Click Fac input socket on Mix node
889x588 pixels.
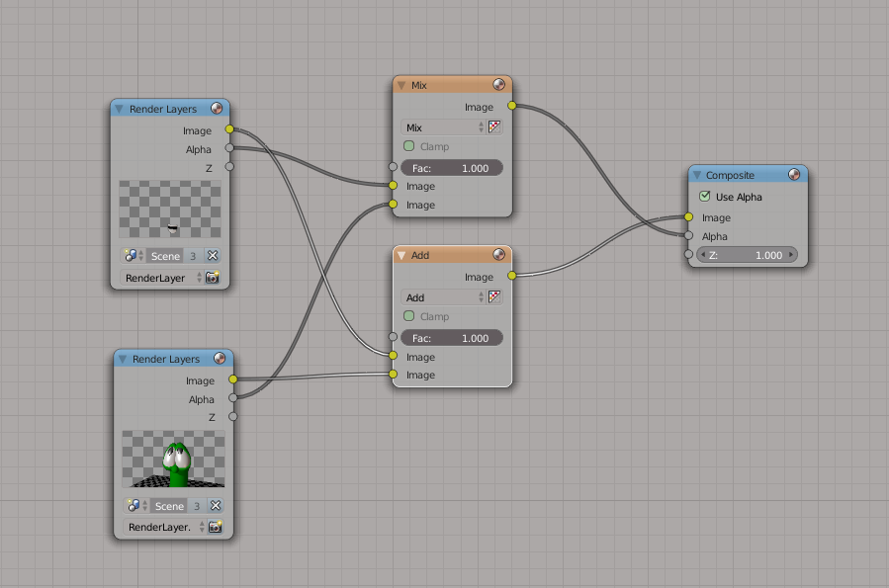pyautogui.click(x=393, y=167)
